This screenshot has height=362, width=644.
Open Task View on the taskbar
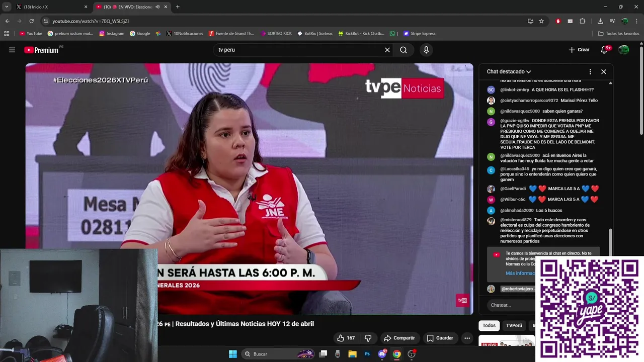[324, 354]
